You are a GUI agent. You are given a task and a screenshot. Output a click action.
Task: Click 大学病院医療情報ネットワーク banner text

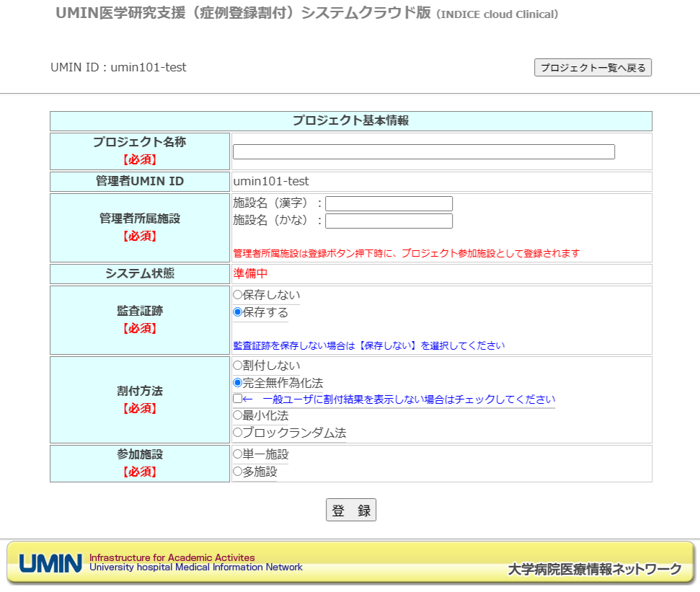coord(594,570)
